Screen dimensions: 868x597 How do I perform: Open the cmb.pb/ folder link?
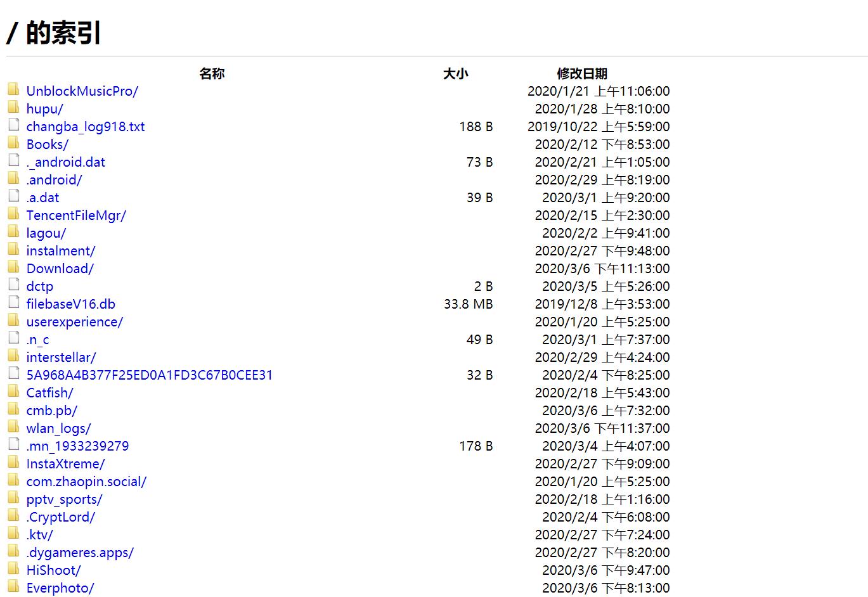52,411
